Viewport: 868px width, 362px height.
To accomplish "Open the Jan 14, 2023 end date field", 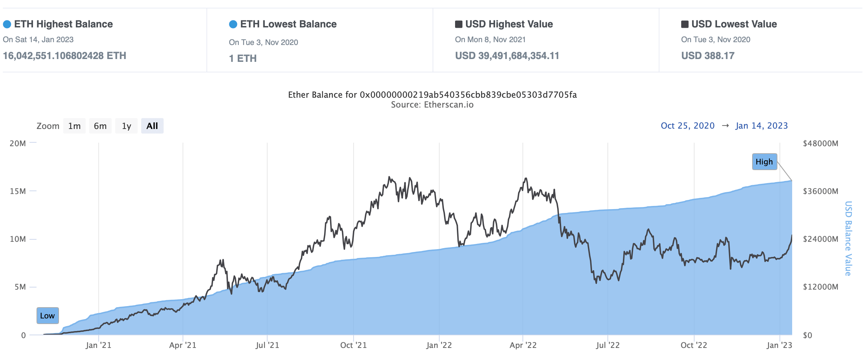I will [762, 126].
